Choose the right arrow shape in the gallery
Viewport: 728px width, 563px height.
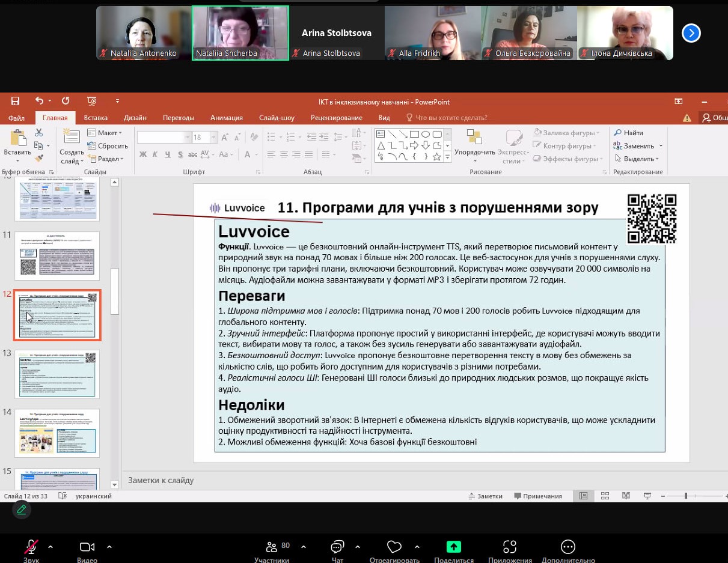pyautogui.click(x=414, y=145)
